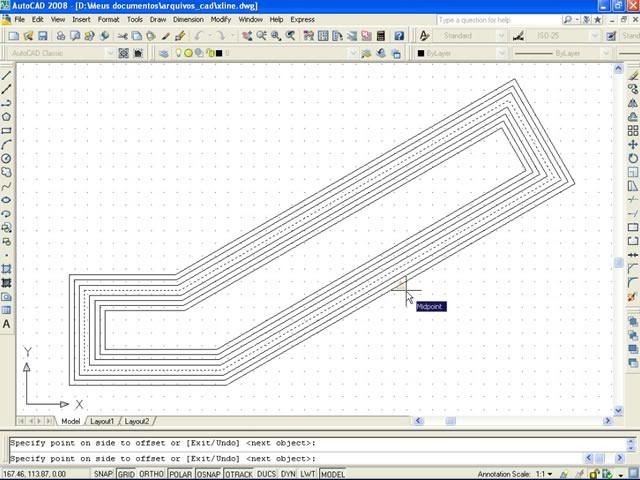The image size is (640, 480).
Task: Click the Match Properties icon
Action: point(180,36)
